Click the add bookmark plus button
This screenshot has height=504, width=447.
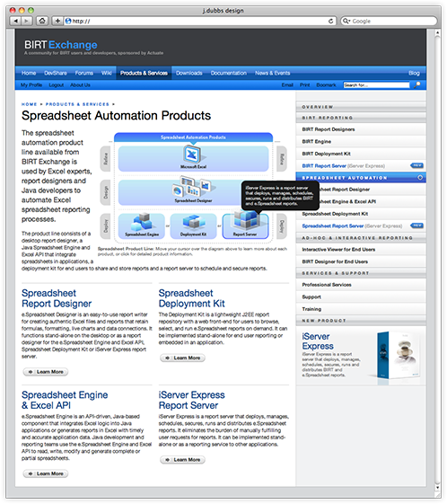point(57,21)
